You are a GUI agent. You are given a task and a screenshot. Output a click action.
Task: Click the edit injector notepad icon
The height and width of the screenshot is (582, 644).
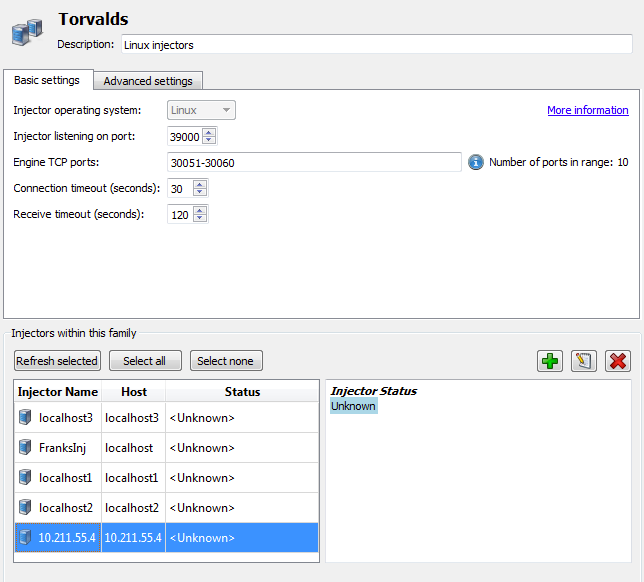pyautogui.click(x=584, y=361)
